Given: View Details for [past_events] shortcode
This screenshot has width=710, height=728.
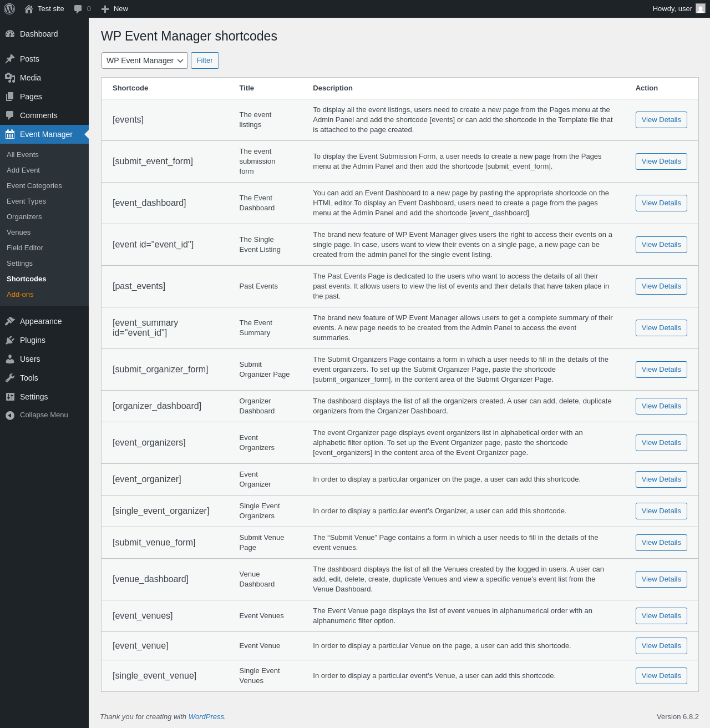Looking at the screenshot, I should (661, 286).
